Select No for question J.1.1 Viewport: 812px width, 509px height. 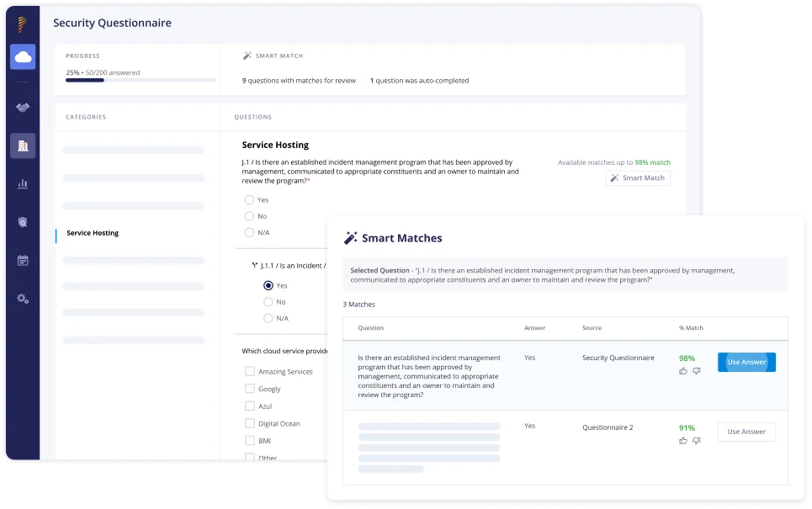(268, 302)
